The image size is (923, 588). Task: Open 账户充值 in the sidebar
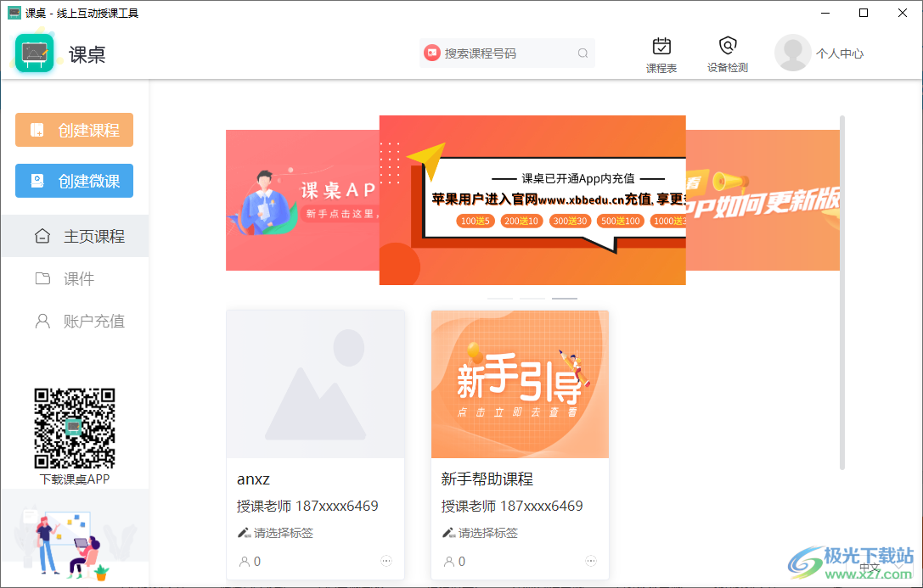[75, 321]
